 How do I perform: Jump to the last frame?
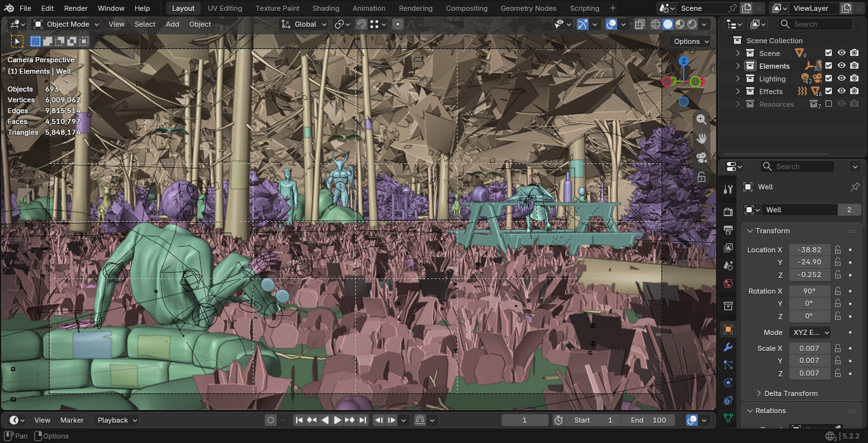(x=363, y=420)
